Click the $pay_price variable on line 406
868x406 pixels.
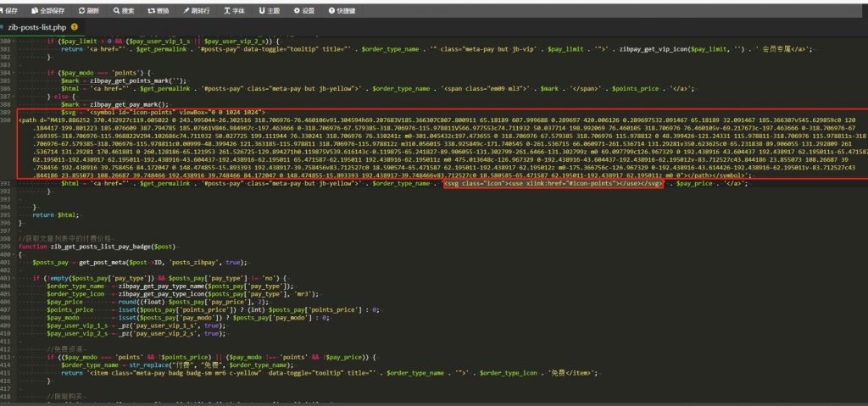click(x=64, y=302)
